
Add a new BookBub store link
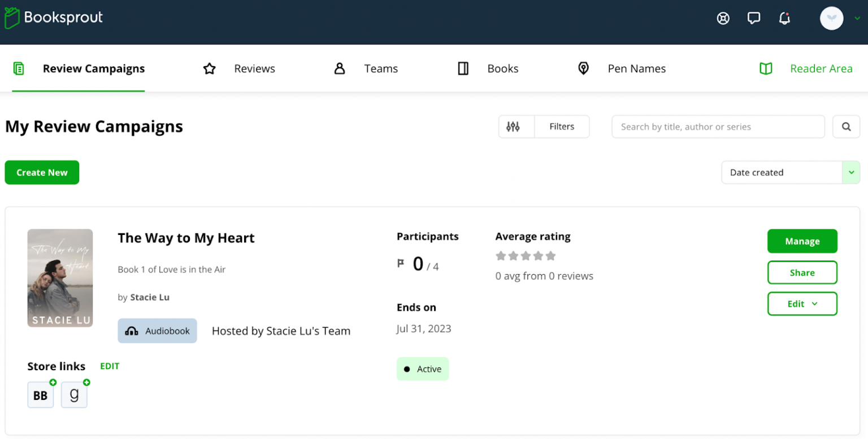pyautogui.click(x=53, y=383)
